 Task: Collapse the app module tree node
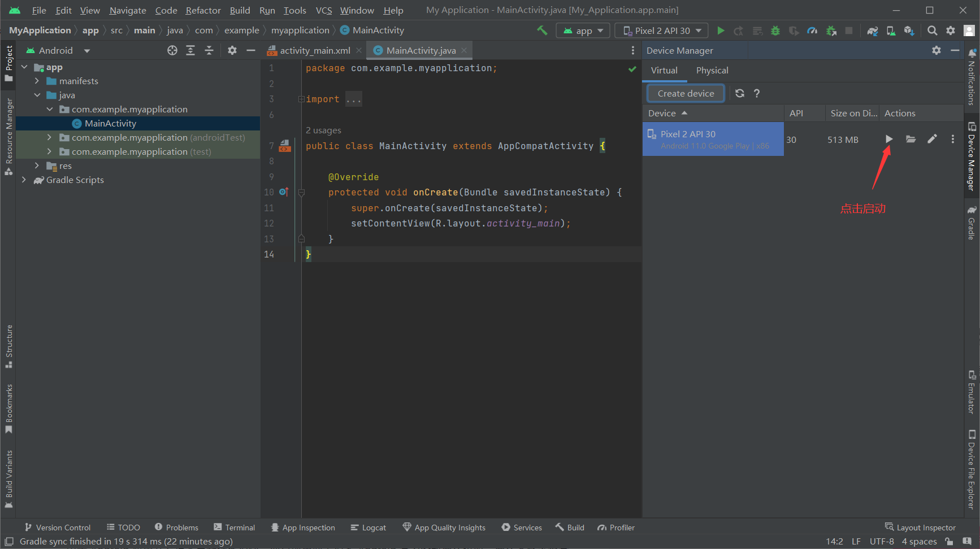click(x=24, y=67)
